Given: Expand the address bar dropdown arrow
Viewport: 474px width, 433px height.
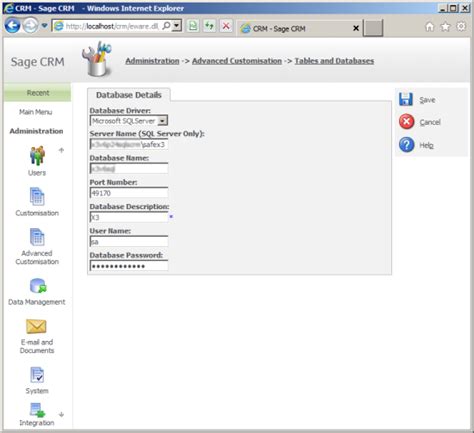Looking at the screenshot, I should [x=177, y=26].
